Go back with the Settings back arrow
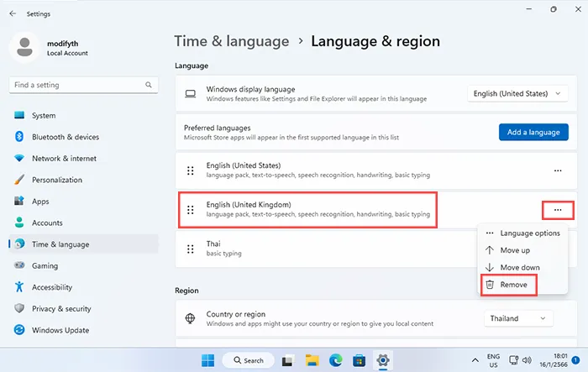 pyautogui.click(x=13, y=13)
